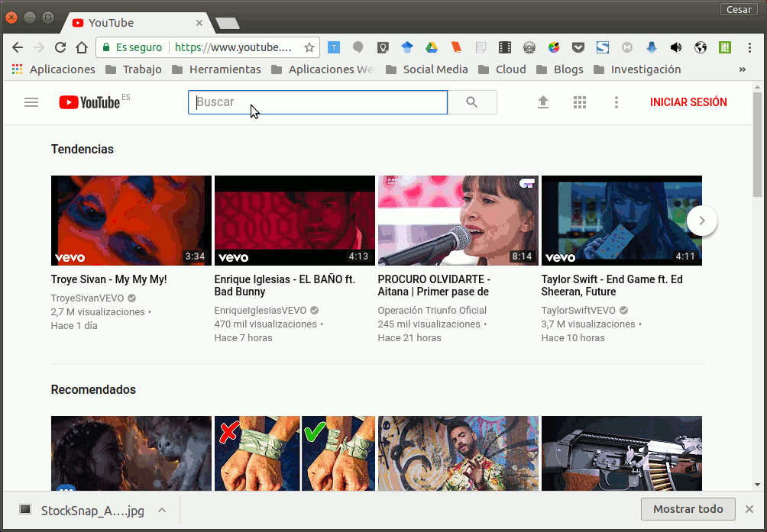
Task: Close the YouTube tab
Action: click(x=199, y=23)
